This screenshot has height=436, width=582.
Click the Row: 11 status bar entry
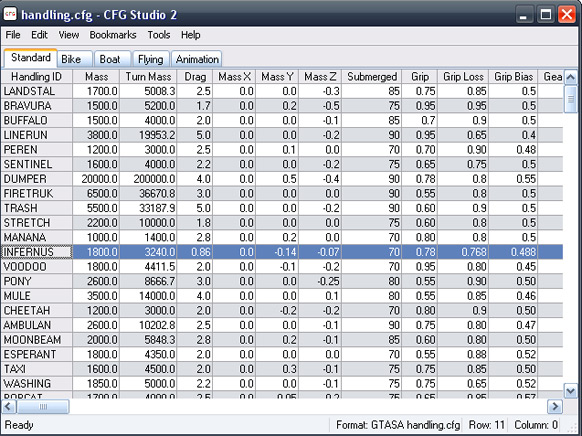[x=487, y=425]
